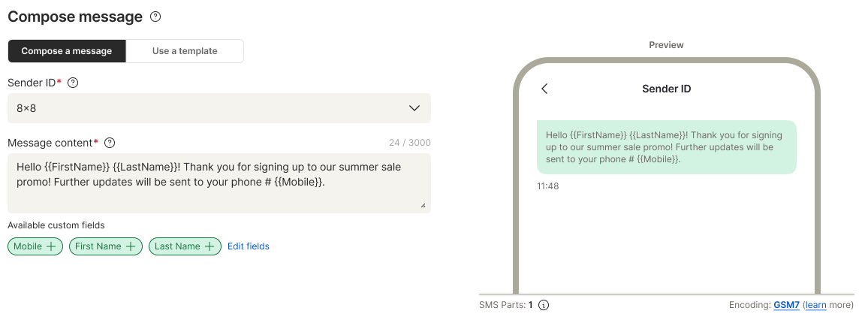
Task: Click the Message content help icon
Action: (x=110, y=143)
